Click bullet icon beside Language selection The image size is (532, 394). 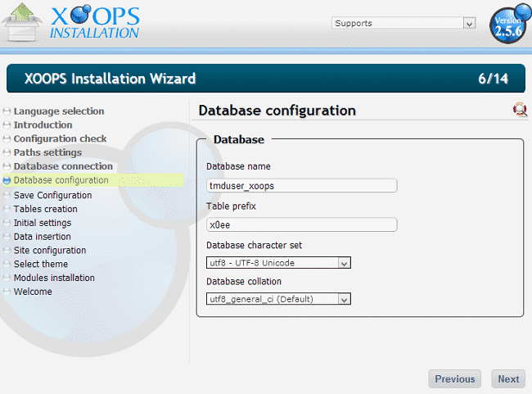pyautogui.click(x=7, y=111)
